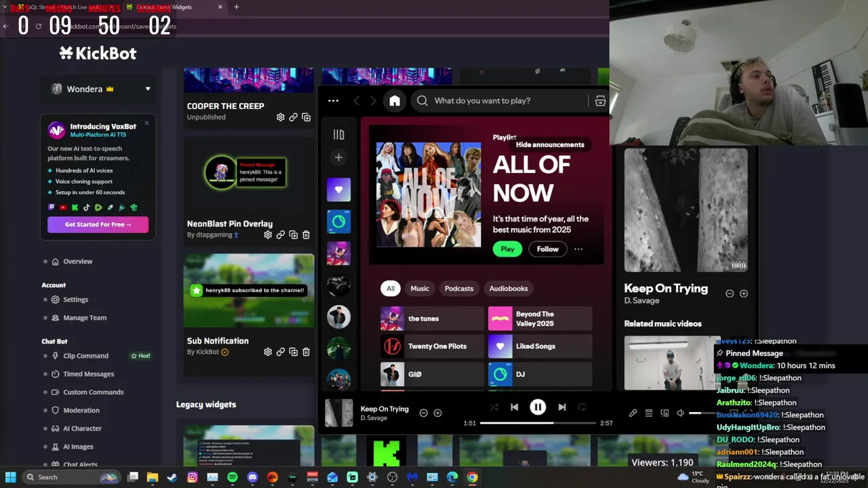This screenshot has width=868, height=488.
Task: Open more options for ALL OF NOW playlist
Action: (578, 249)
